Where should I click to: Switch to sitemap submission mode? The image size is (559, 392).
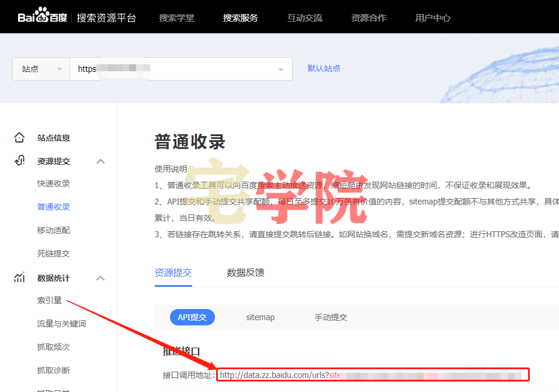pyautogui.click(x=260, y=317)
